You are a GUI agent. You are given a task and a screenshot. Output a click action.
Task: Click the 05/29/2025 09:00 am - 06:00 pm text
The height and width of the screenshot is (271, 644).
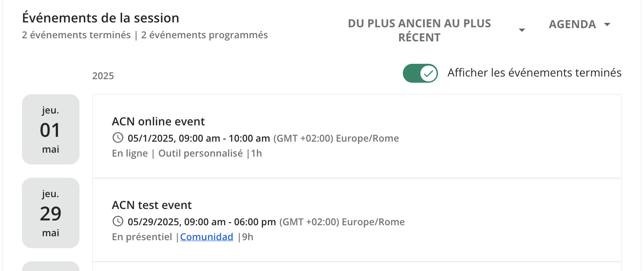(x=202, y=222)
